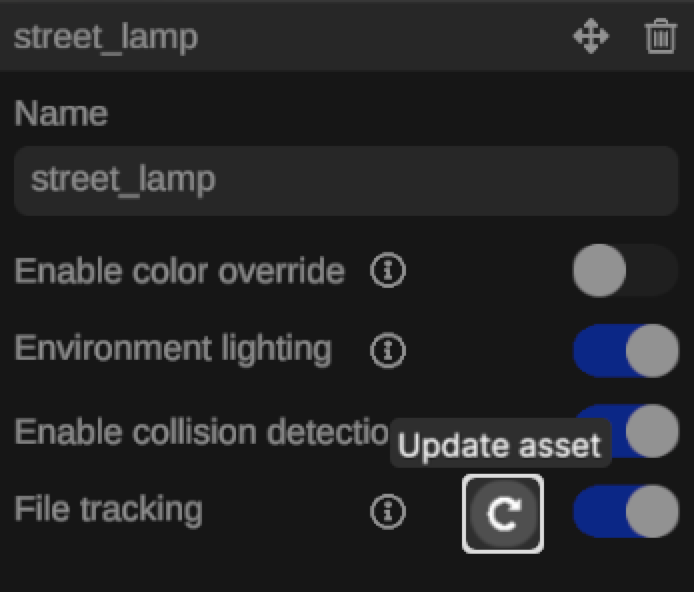
Task: Turn on Enable color override switch
Action: pyautogui.click(x=625, y=270)
